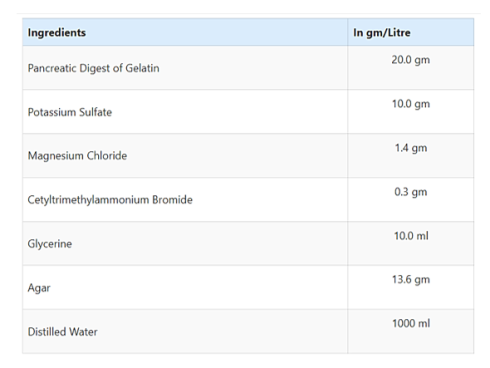Click the Agar ingredient text
Viewport: 490px width, 368px height.
click(x=39, y=288)
